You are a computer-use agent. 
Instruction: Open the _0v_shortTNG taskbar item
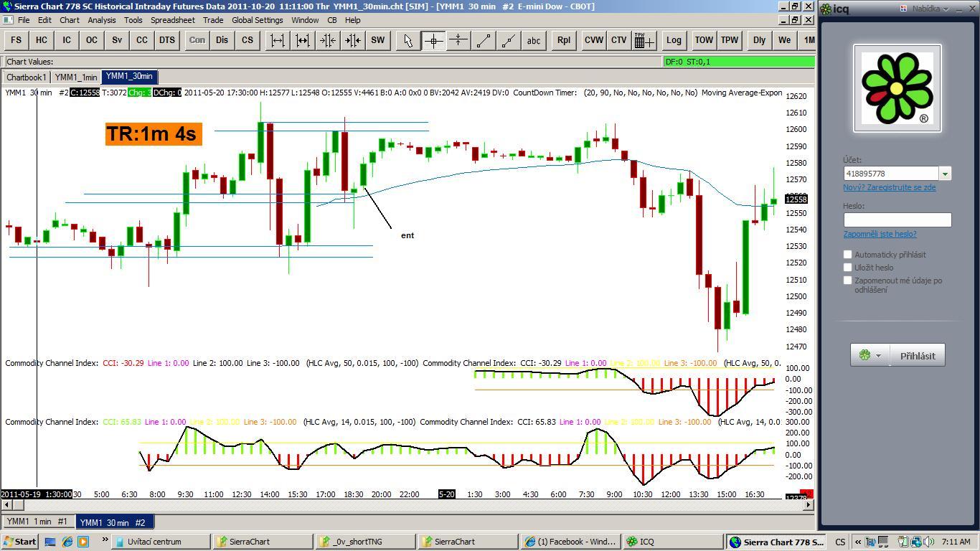pos(367,542)
